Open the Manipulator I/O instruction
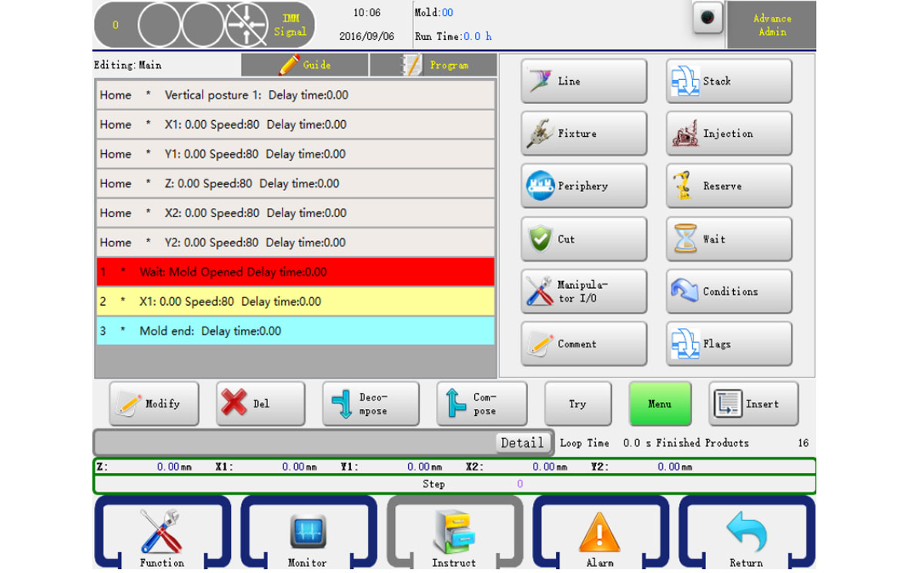The image size is (924, 573). click(x=584, y=292)
